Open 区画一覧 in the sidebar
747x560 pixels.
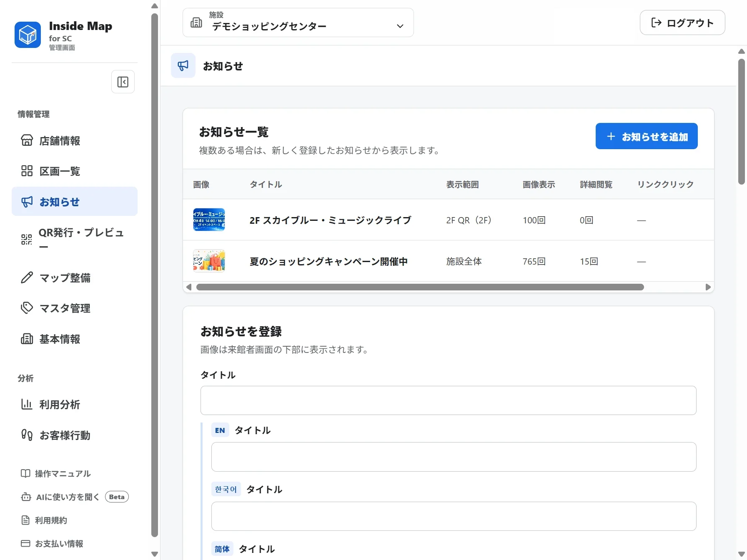75,171
